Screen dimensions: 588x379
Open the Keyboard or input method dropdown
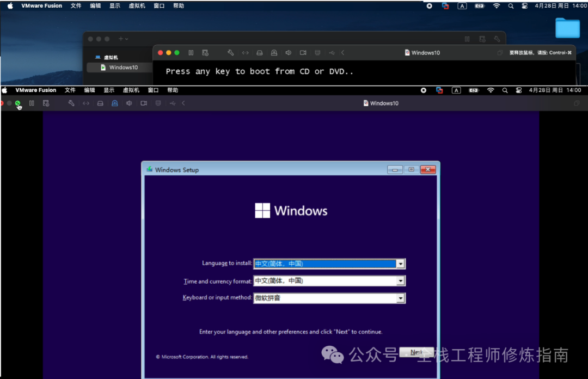click(329, 298)
